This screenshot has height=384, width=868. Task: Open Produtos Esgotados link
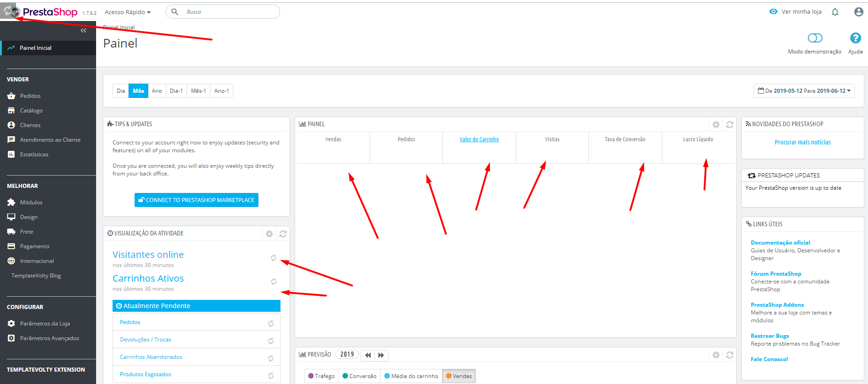pyautogui.click(x=146, y=374)
